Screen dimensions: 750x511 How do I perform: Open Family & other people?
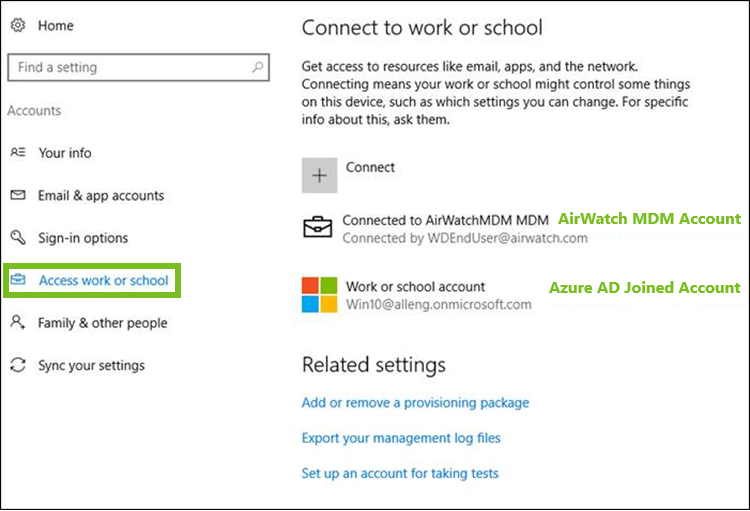(x=102, y=323)
